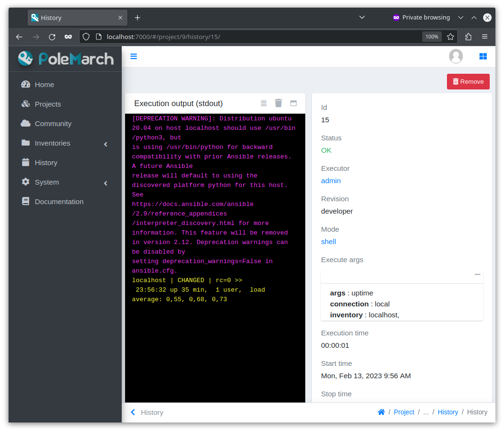504x432 pixels.
Task: Click the 'inventory : localhost,' line
Action: (365, 315)
